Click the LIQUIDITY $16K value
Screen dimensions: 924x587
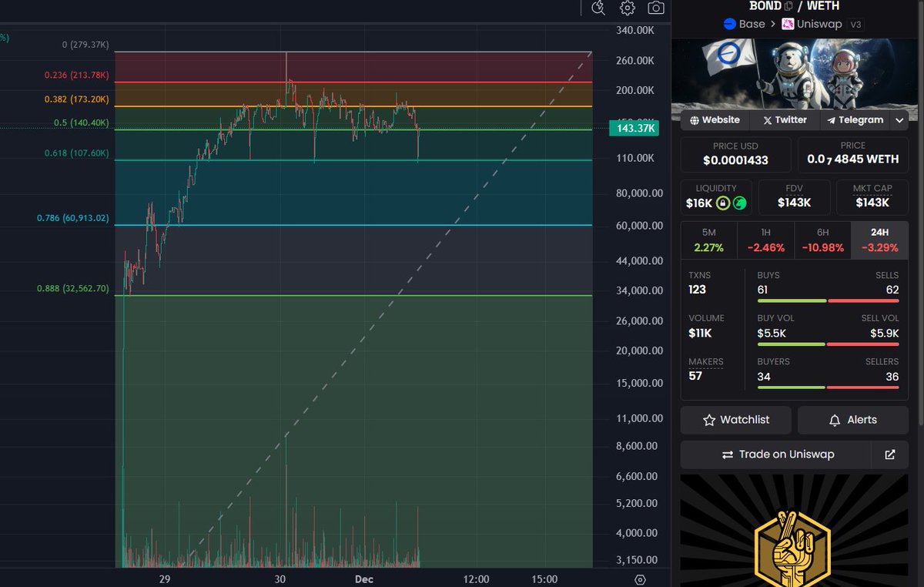tap(699, 203)
